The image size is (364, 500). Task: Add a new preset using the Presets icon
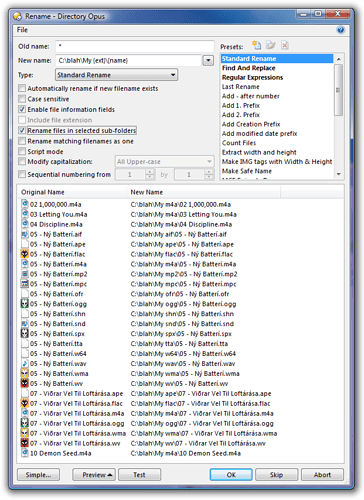coord(256,45)
